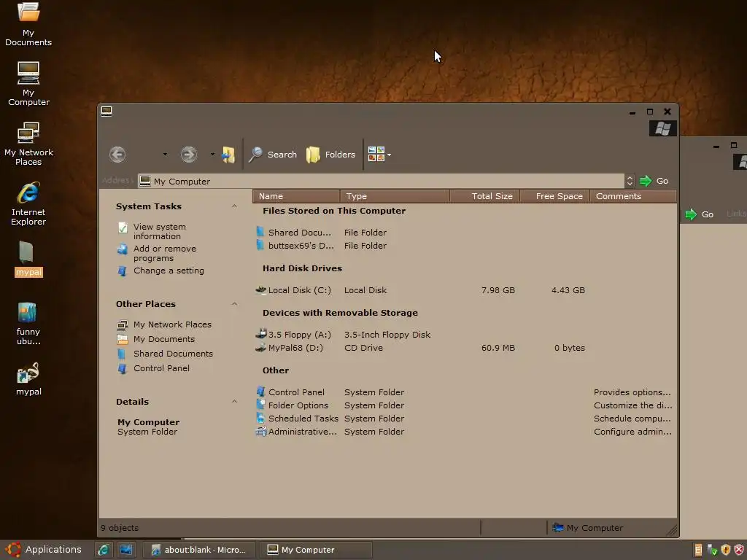Click the Go button in the background window
Viewport: 747px width, 560px height.
click(700, 214)
